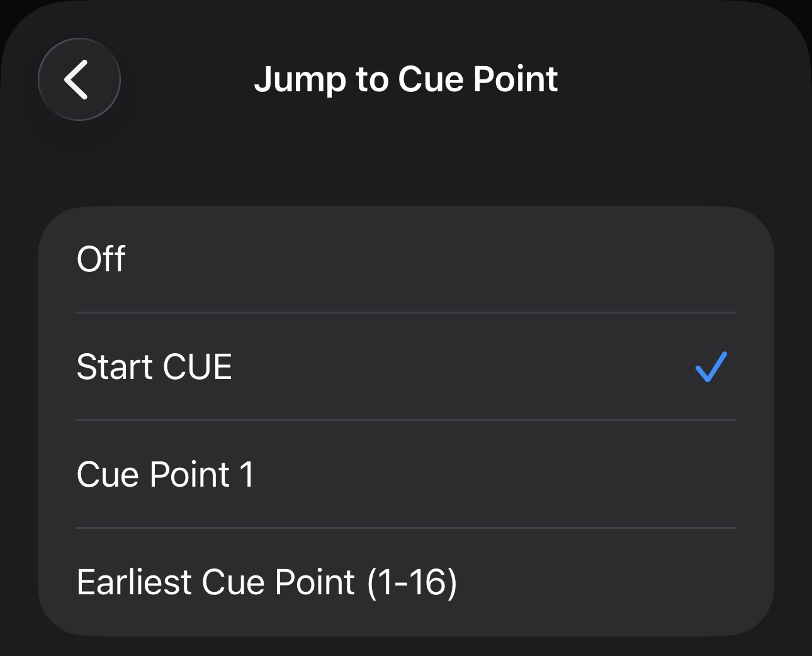Select the Off option

(405, 259)
